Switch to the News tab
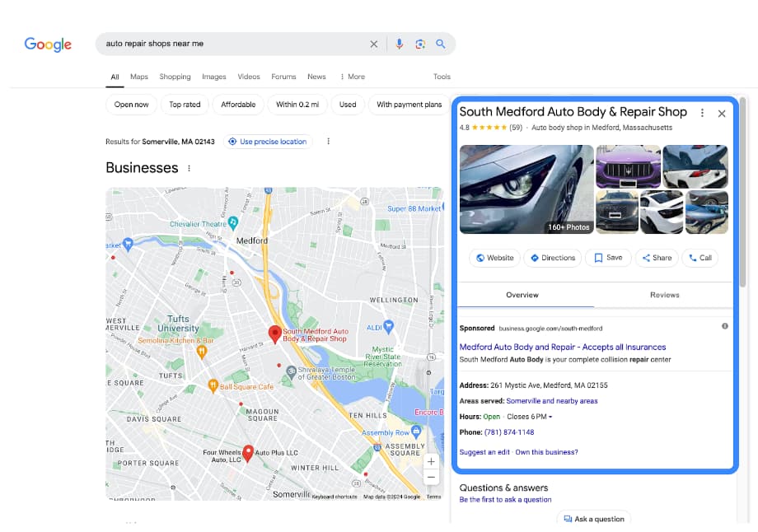This screenshot has width=758, height=532. pos(316,77)
